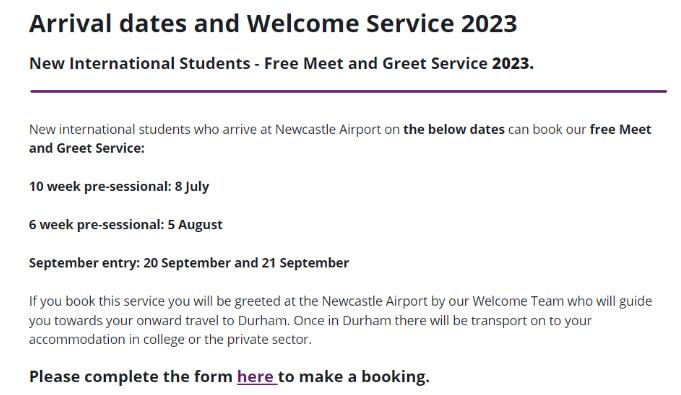The width and height of the screenshot is (681, 395).
Task: Click the "to make a booking." text
Action: 354,376
